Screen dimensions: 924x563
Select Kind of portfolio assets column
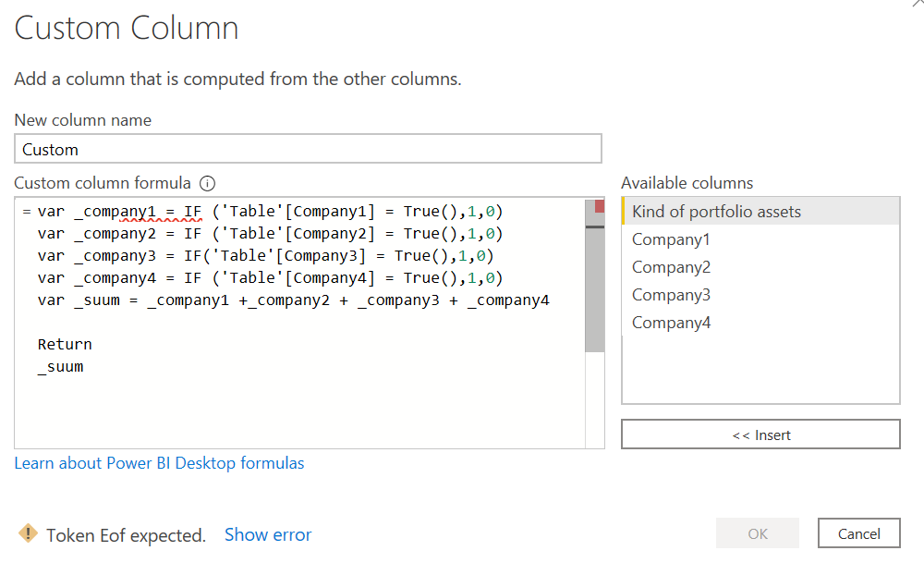(x=760, y=211)
